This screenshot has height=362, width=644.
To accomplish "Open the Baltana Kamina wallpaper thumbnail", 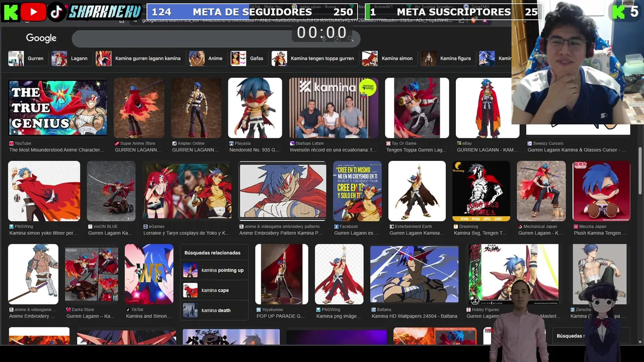I will (x=415, y=274).
